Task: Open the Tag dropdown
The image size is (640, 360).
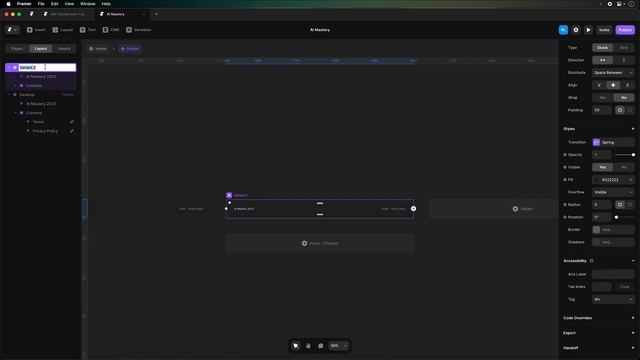Action: tap(613, 299)
